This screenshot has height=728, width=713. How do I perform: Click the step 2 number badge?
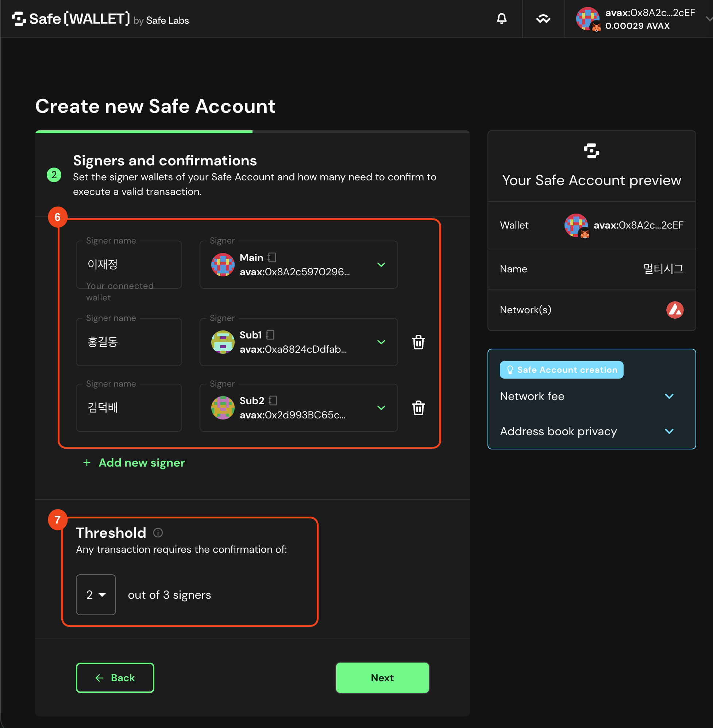[x=54, y=175]
